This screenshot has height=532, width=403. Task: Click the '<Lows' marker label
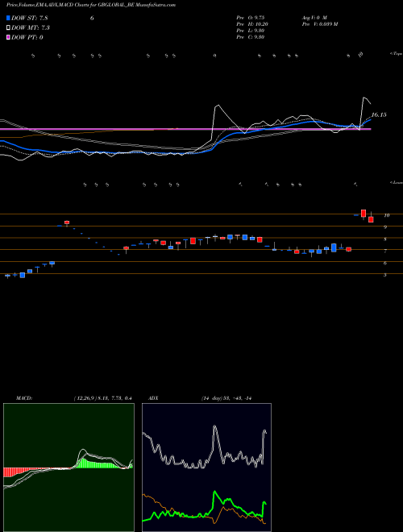click(x=396, y=182)
